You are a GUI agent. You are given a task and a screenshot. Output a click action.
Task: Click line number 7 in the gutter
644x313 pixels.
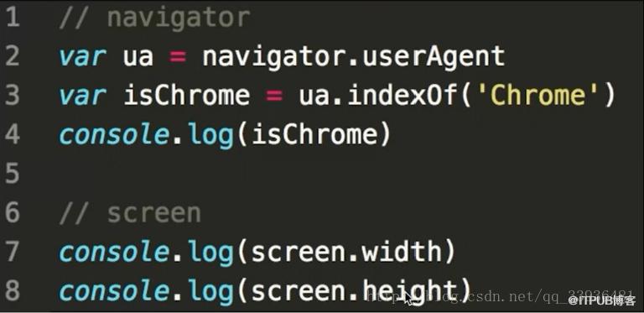click(13, 252)
